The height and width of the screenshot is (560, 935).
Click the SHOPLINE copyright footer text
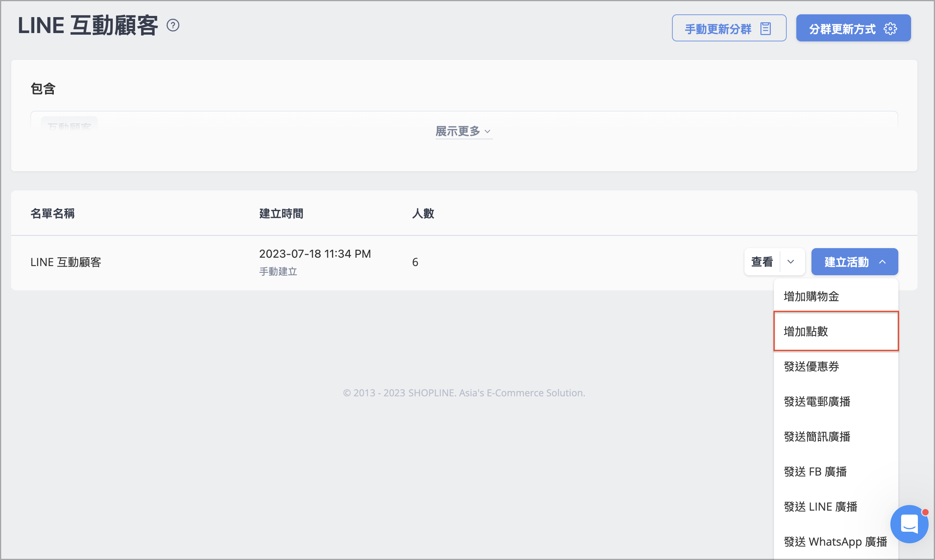464,393
